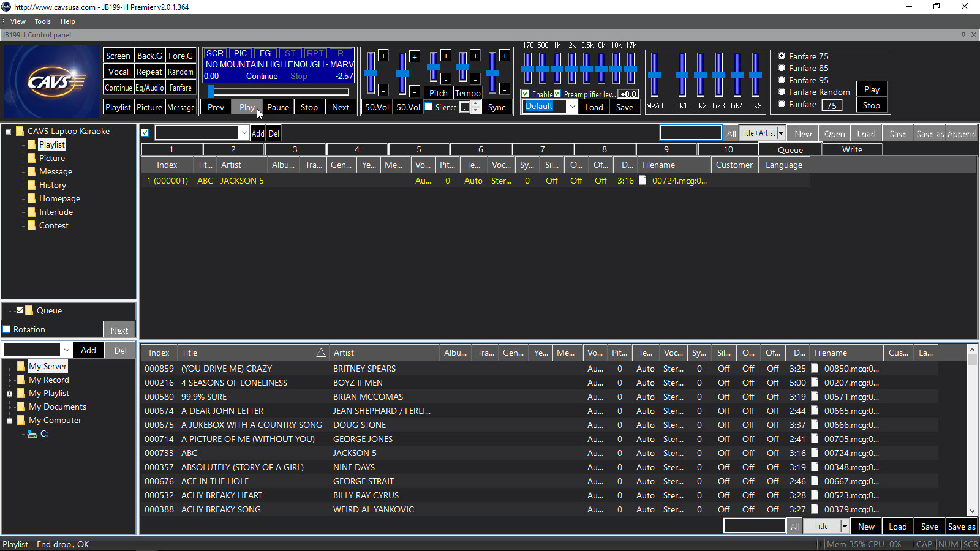
Task: Click the custom Fanfare value field showing 75
Action: point(832,105)
